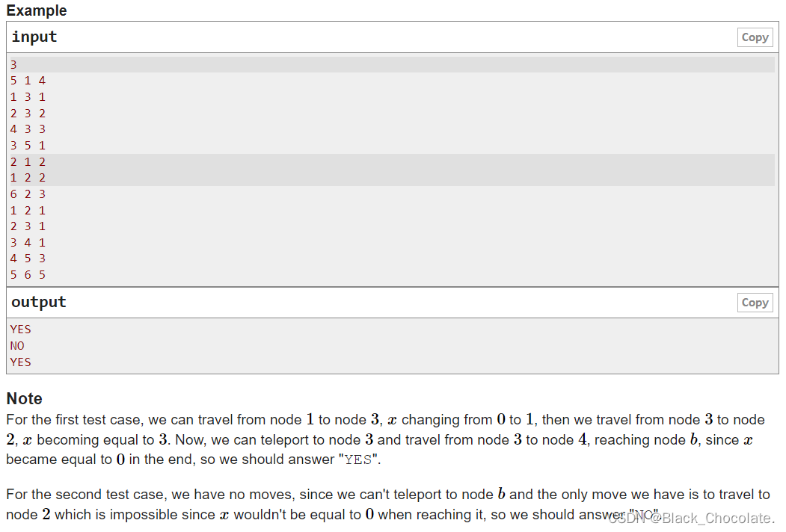Click input line "4 3 3"

pos(28,129)
